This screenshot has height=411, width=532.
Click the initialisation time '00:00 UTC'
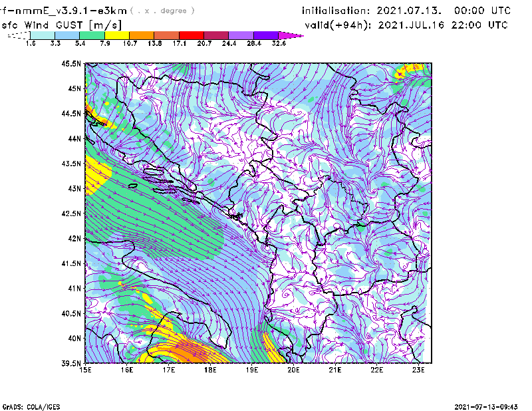(483, 11)
